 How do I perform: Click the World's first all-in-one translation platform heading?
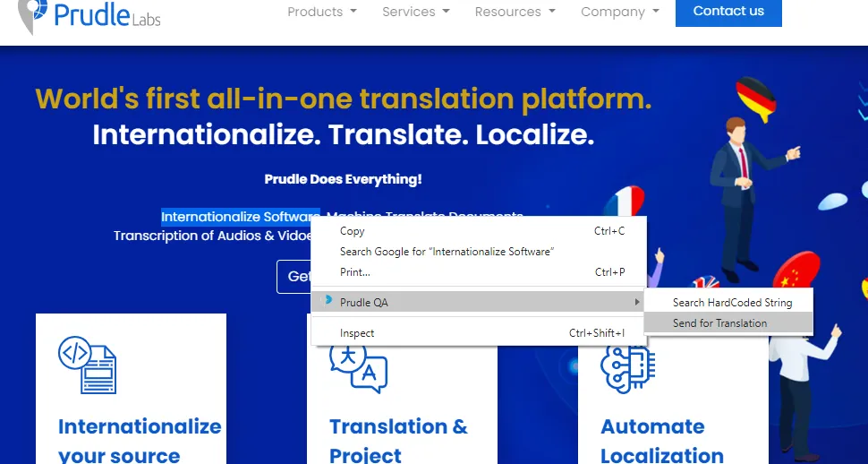point(344,99)
